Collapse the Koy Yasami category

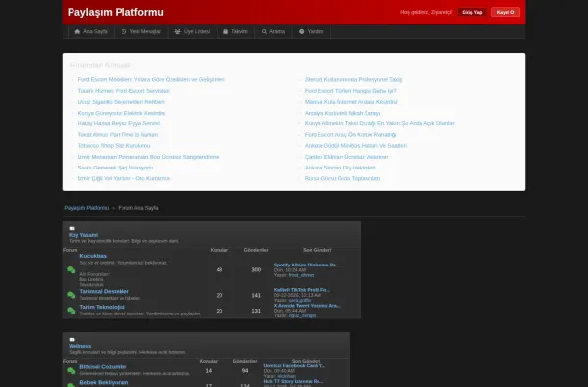[x=72, y=228]
